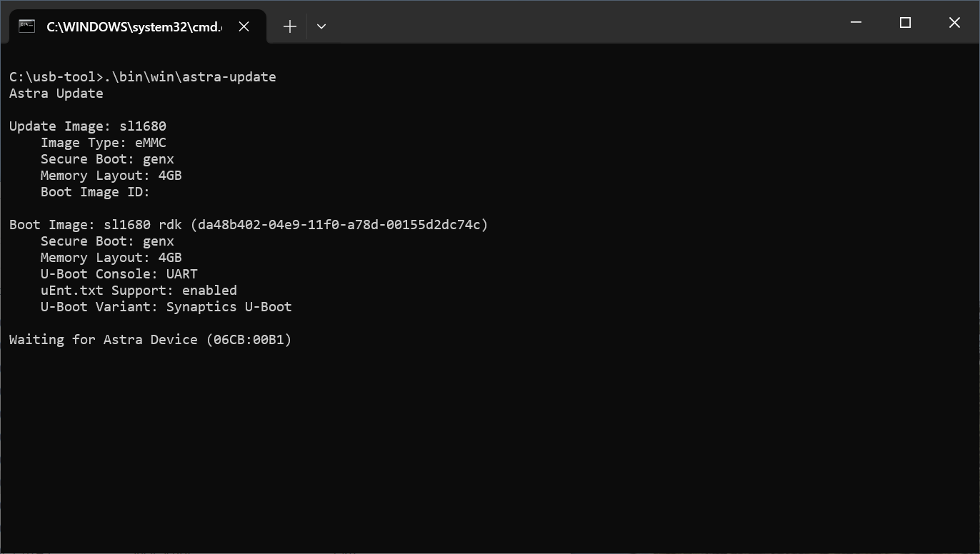Click the 'U-Boot Console: UART' line
The width and height of the screenshot is (980, 554).
[119, 274]
